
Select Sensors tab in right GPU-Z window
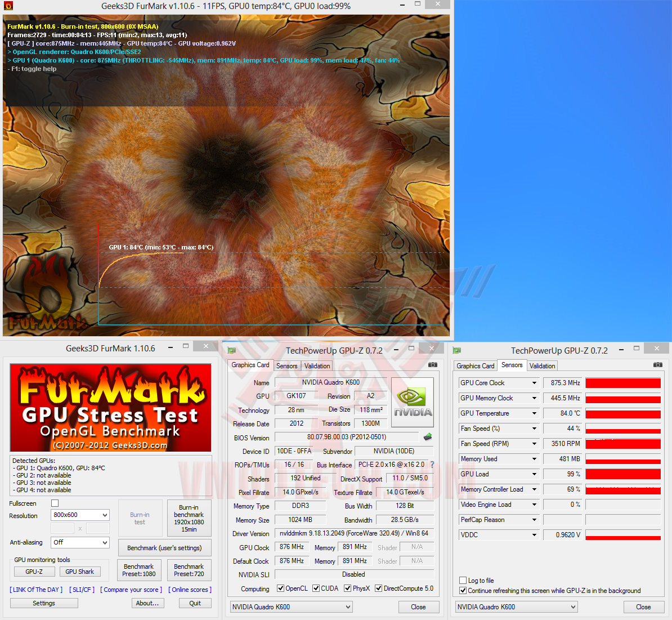point(512,365)
